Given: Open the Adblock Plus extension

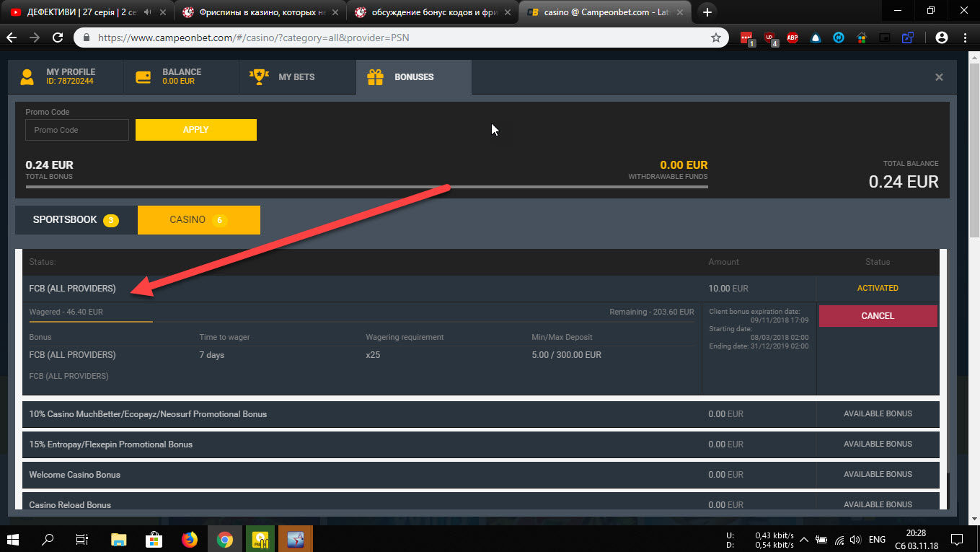Looking at the screenshot, I should 793,38.
